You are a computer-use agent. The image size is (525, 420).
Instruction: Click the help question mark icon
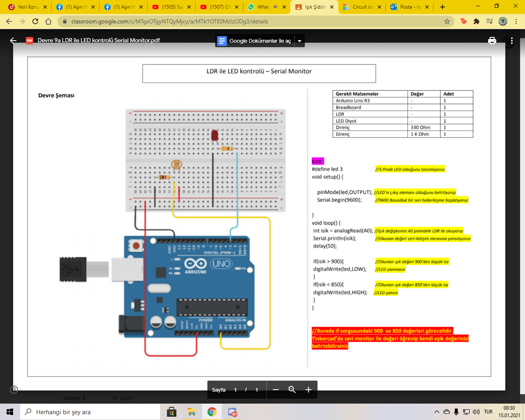pyautogui.click(x=14, y=390)
